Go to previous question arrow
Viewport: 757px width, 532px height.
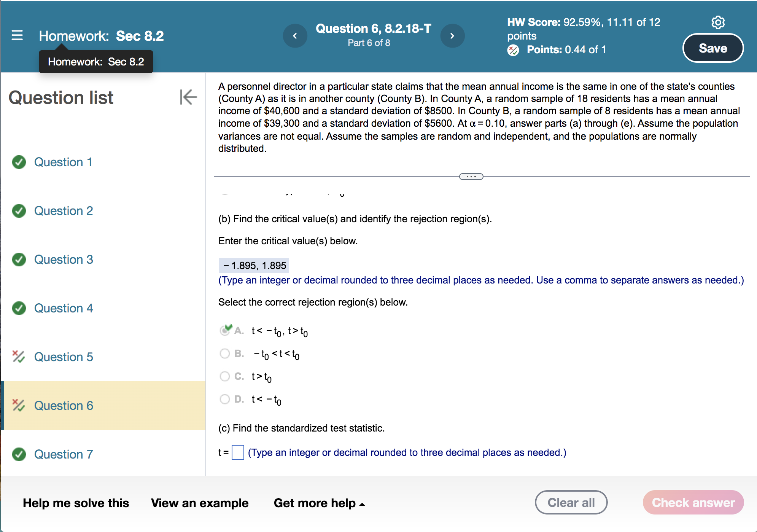(295, 36)
